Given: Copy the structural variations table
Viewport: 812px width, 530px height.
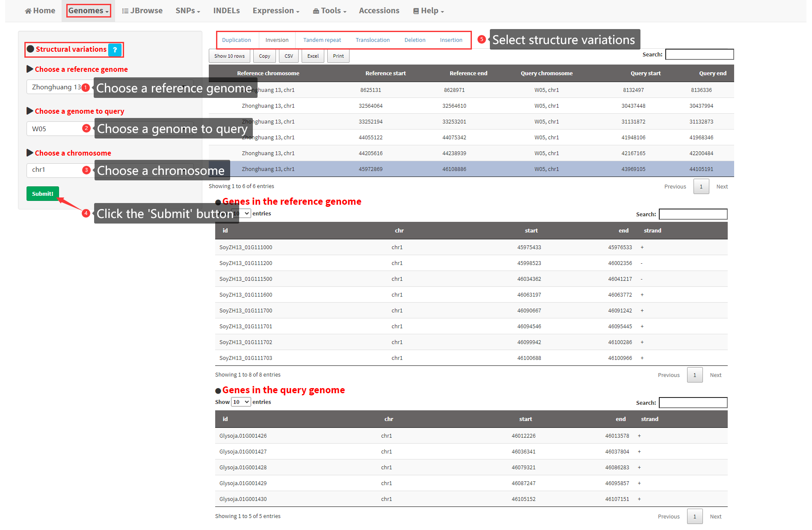Looking at the screenshot, I should point(264,56).
